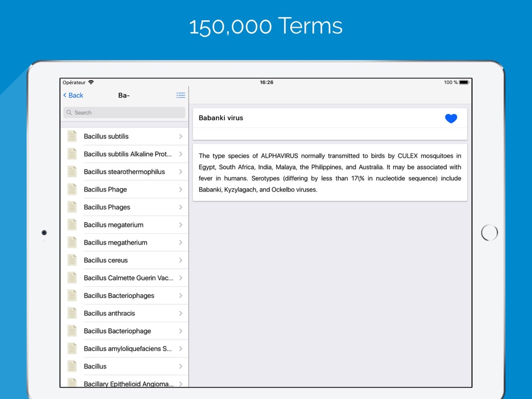Screen dimensions: 532x399
Task: Click document icon beside Bacillus stearothermophilus
Action: (x=72, y=171)
